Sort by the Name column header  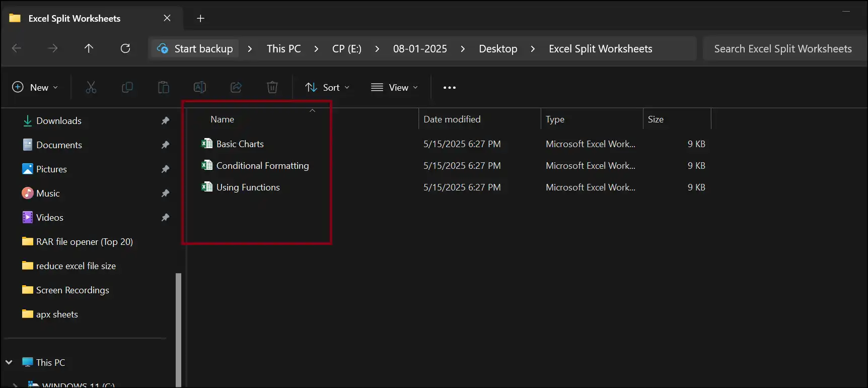point(222,119)
